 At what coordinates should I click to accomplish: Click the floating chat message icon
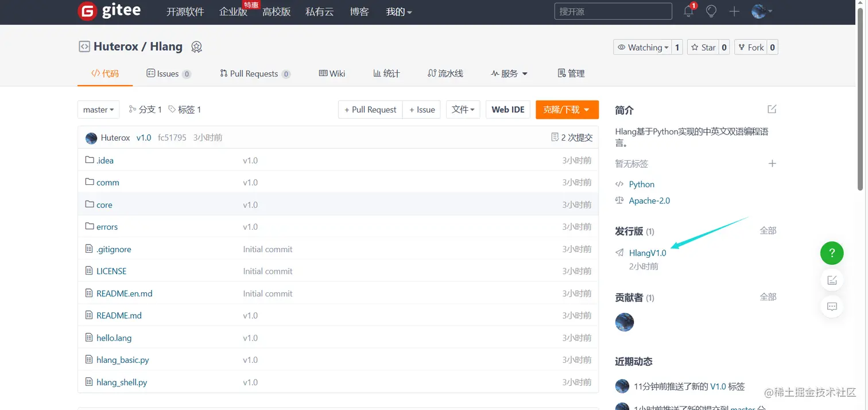(x=832, y=307)
